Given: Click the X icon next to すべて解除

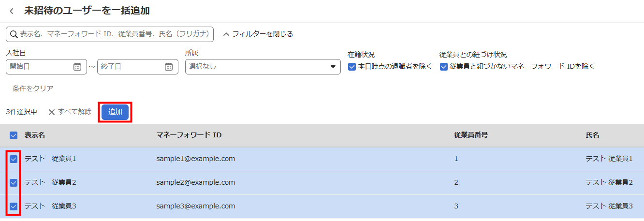Looking at the screenshot, I should 52,112.
